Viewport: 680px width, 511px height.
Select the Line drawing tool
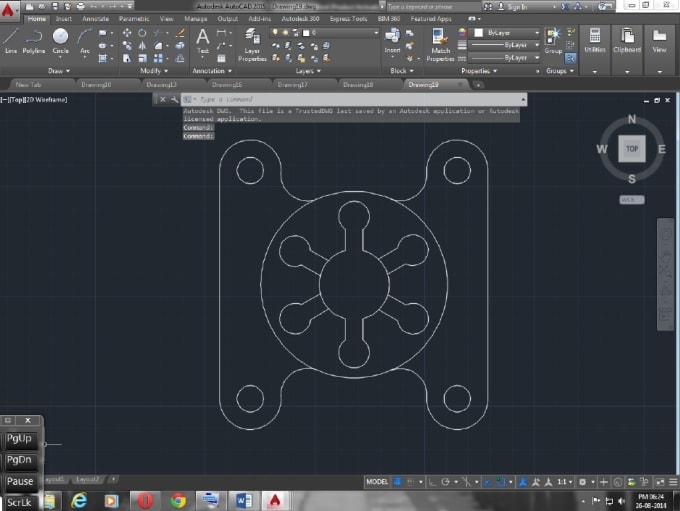coord(11,41)
